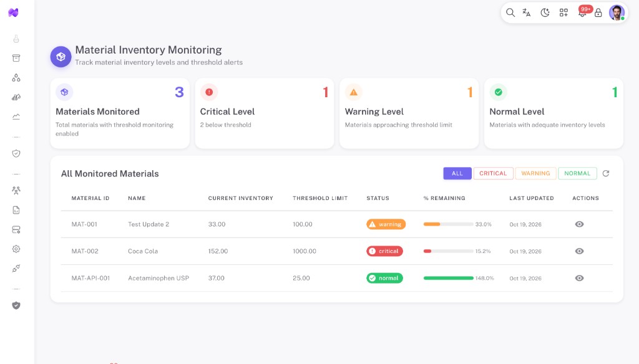
Task: Click the 1000.00 threshold limit value
Action: click(x=305, y=251)
